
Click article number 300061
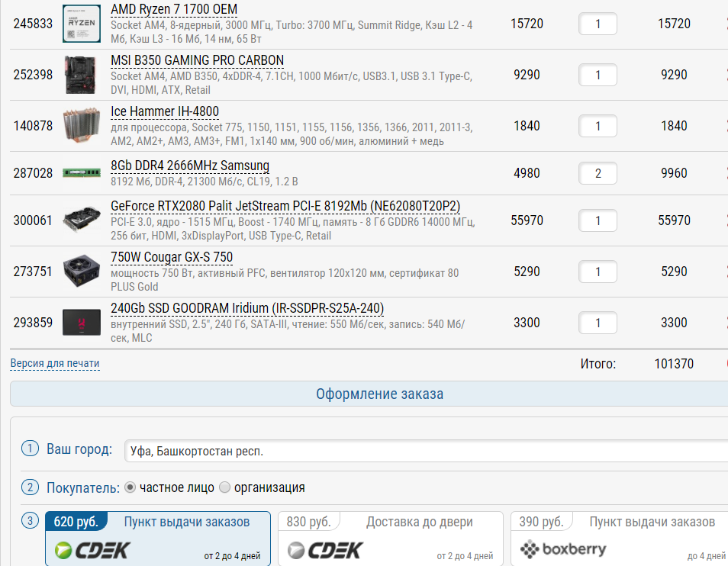coord(33,220)
